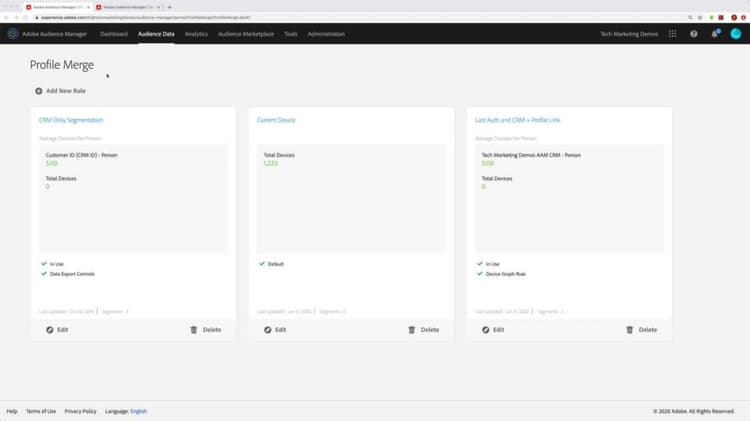Click the trash icon on CRM Only Segmentation card
The height and width of the screenshot is (421, 750).
[194, 330]
